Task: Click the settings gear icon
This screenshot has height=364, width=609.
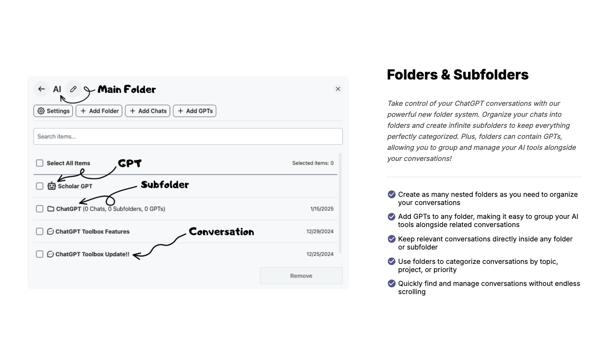Action: 42,111
